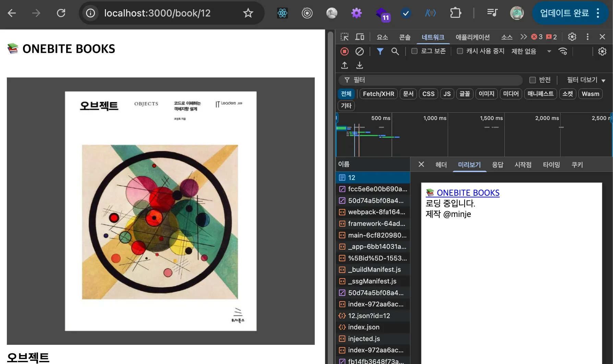Toggle the network filter funnel icon

coord(380,51)
